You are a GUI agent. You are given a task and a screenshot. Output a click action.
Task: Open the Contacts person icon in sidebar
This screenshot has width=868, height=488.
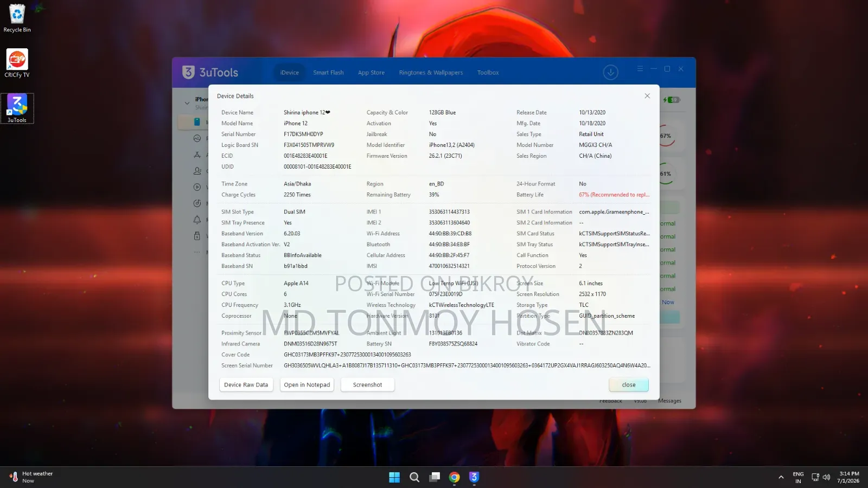tap(197, 171)
